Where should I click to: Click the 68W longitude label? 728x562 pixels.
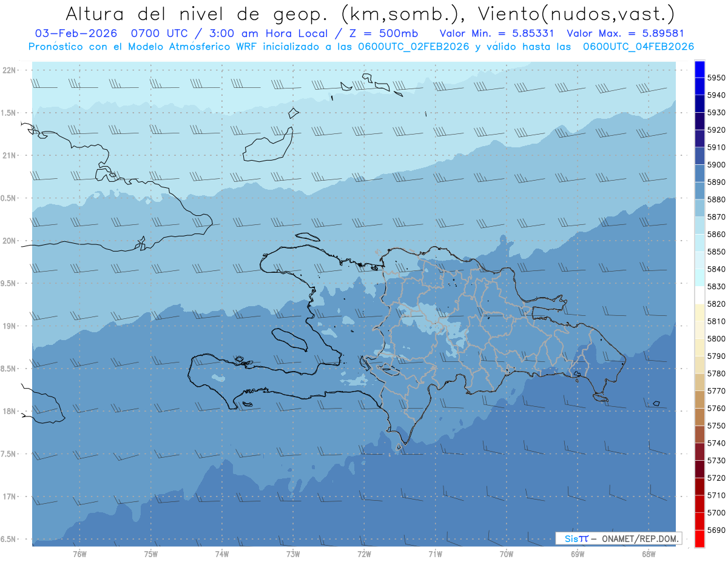pos(649,554)
